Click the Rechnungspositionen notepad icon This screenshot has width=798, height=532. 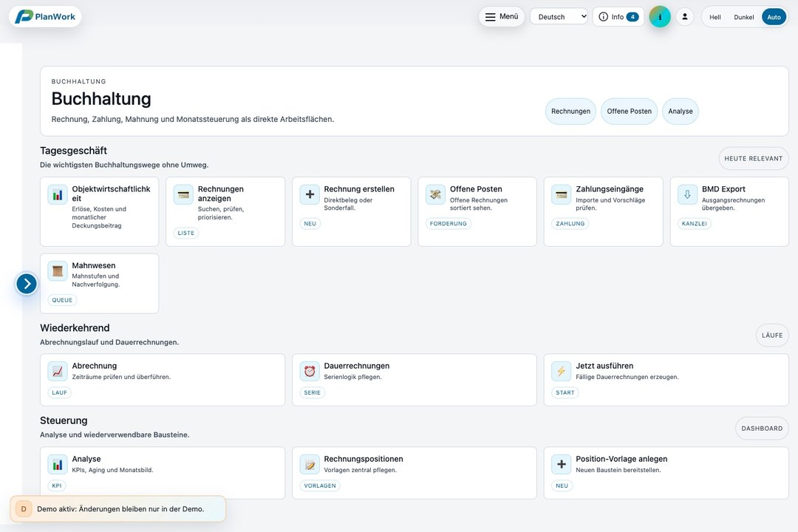point(310,464)
